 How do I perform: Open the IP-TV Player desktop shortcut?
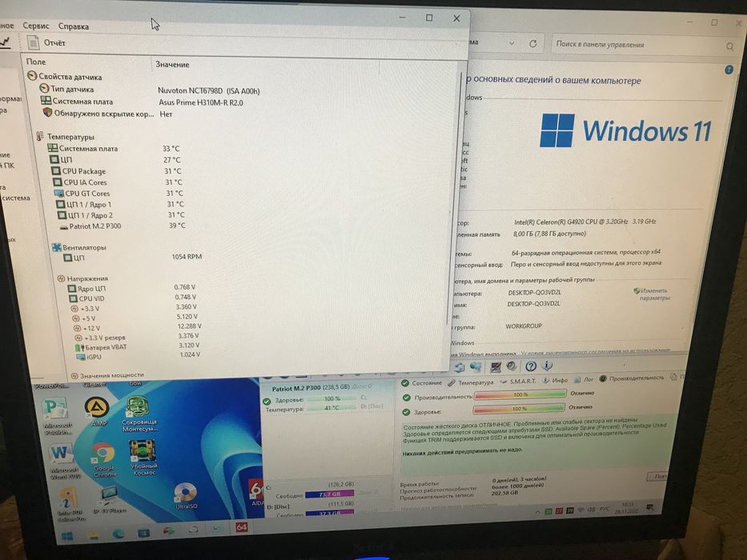click(110, 499)
